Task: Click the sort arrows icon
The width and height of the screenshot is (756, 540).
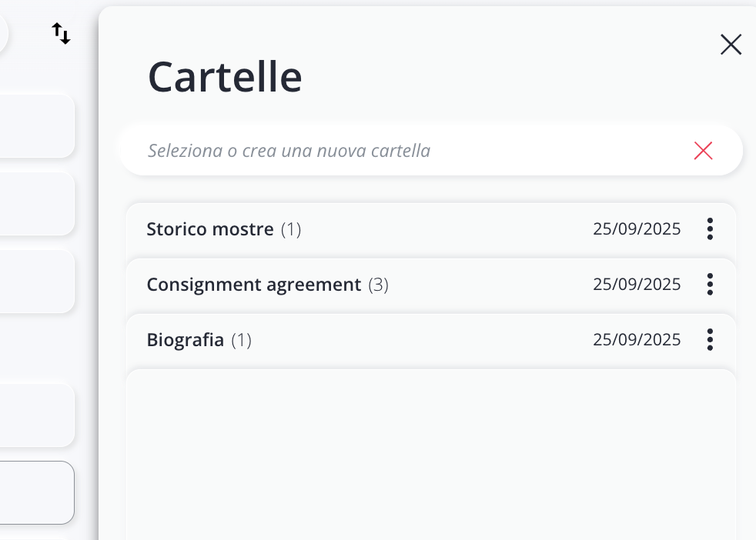Action: [62, 33]
